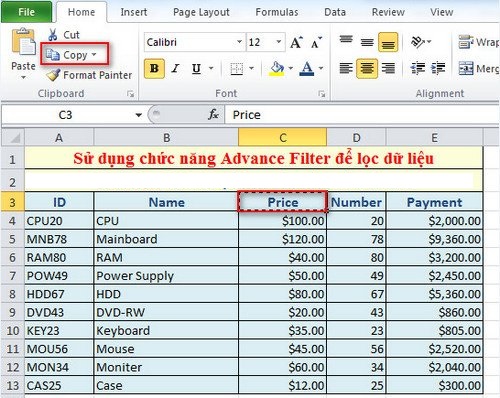Open the Clipboard dialog launcher
Viewport: 500px width, 398px height.
[x=130, y=94]
